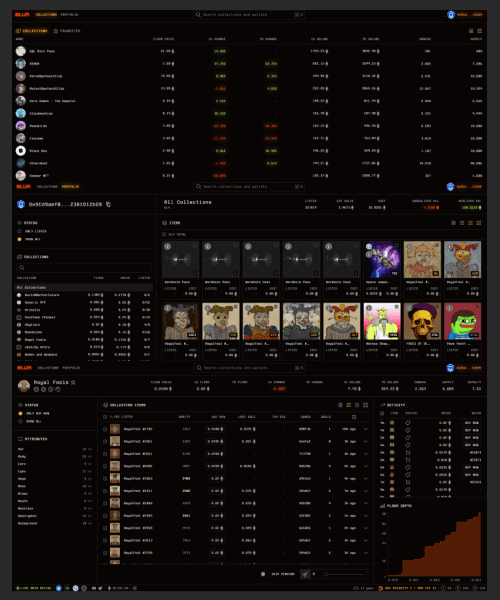
Task: Expand the Hat attribute filter
Action: click(90, 449)
